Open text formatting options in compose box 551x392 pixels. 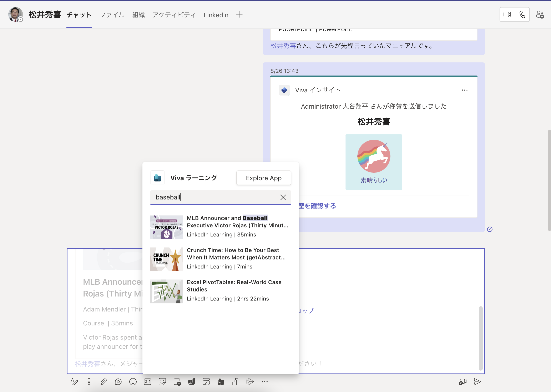74,382
